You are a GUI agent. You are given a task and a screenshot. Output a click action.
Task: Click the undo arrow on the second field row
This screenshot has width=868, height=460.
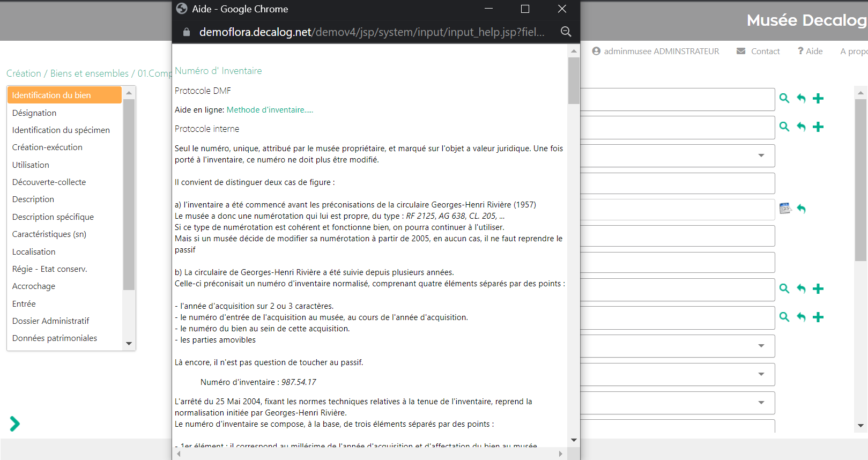pyautogui.click(x=801, y=127)
